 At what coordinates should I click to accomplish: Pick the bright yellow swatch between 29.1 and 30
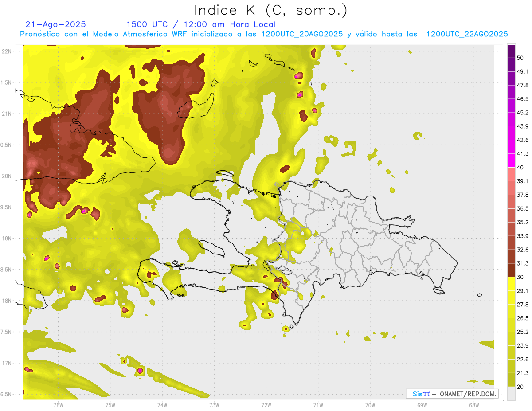coord(511,284)
